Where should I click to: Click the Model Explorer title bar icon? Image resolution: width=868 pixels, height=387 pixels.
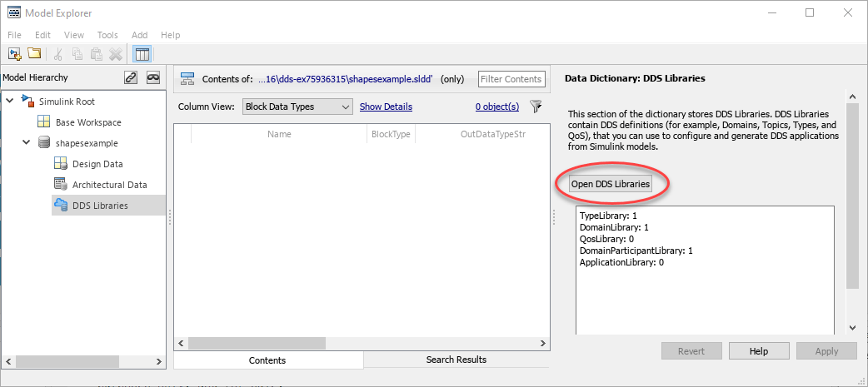point(14,12)
